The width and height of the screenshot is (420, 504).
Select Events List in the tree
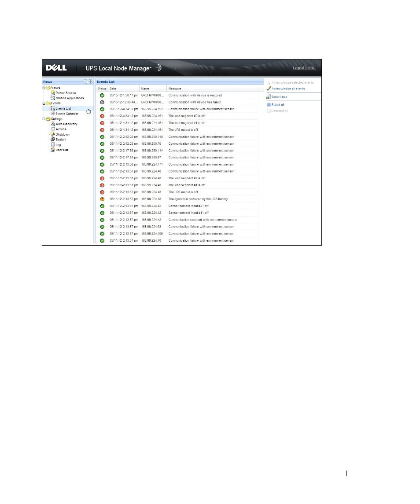(63, 108)
